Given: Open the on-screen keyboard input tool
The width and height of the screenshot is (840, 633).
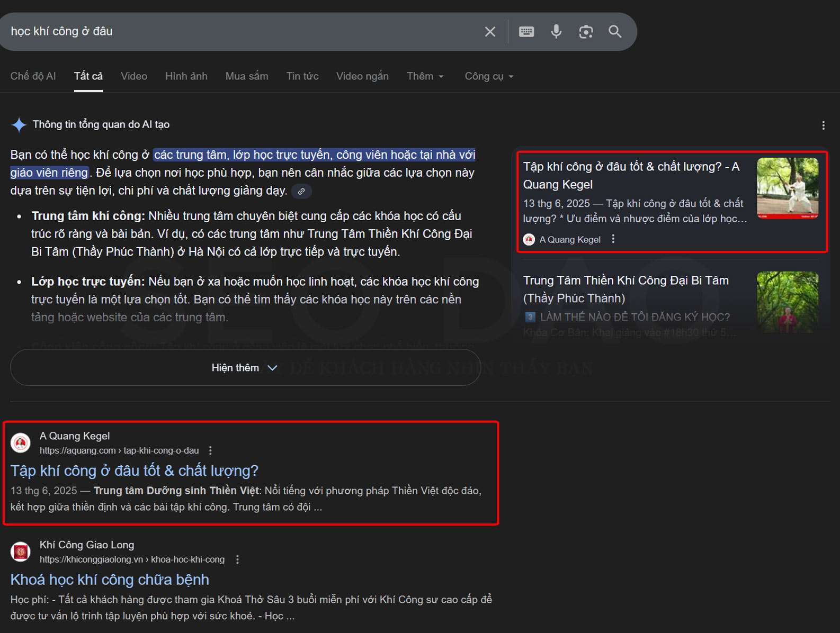Looking at the screenshot, I should pos(526,32).
